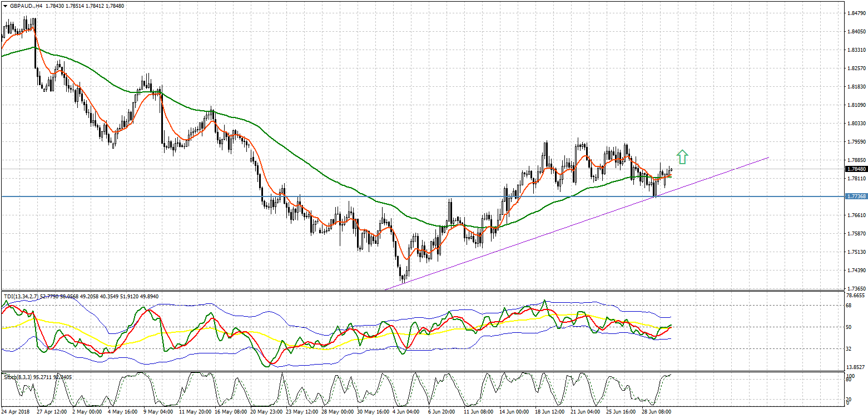Click the 1.76610 price scale label
Viewport: 868px width, 418px height.
(x=854, y=215)
